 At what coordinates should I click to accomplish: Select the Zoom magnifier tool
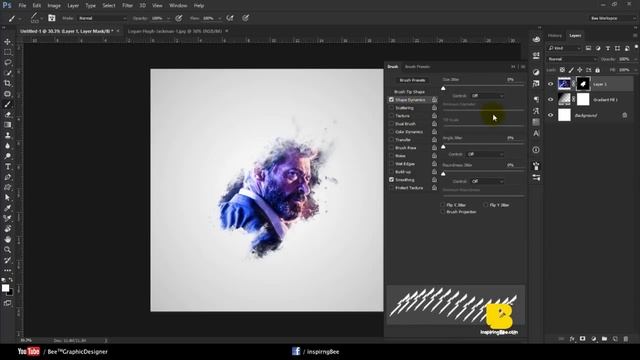7,249
